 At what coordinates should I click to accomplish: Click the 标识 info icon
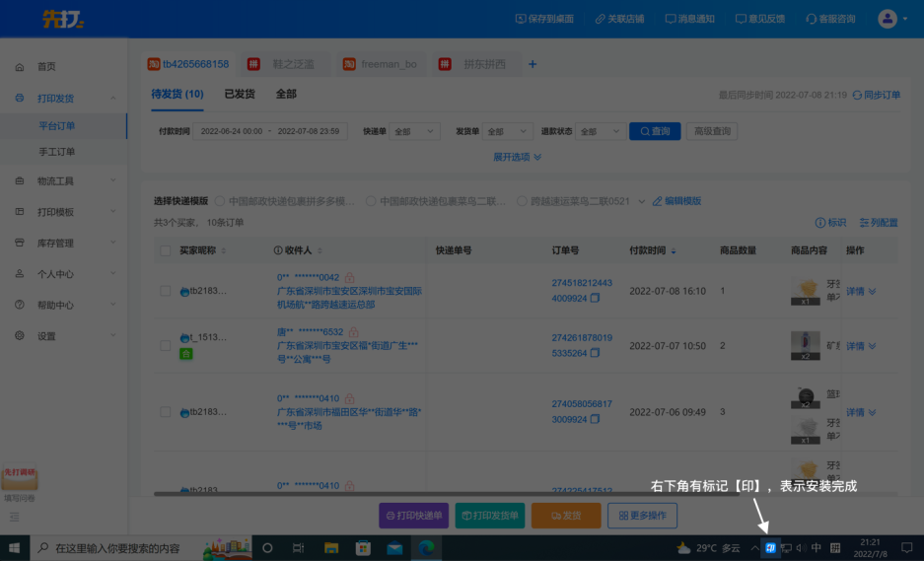click(x=820, y=223)
